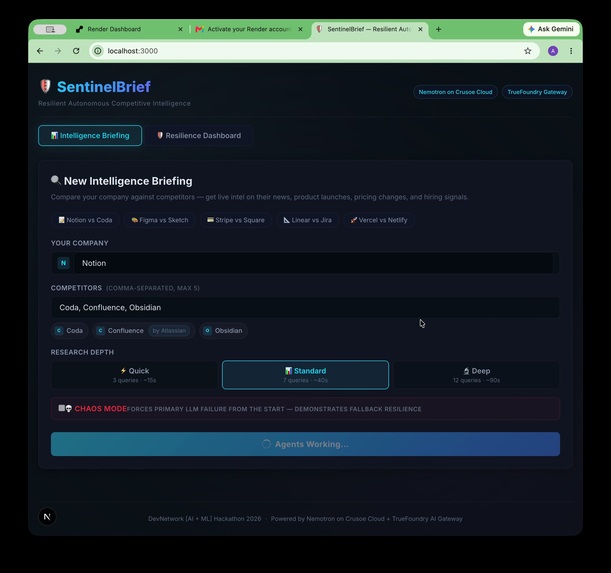
Task: Select Deep research depth
Action: tap(476, 375)
